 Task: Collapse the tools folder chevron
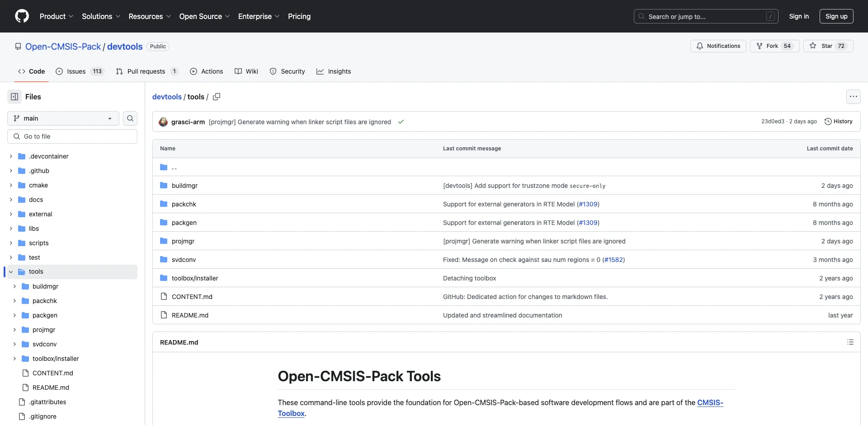[11, 272]
